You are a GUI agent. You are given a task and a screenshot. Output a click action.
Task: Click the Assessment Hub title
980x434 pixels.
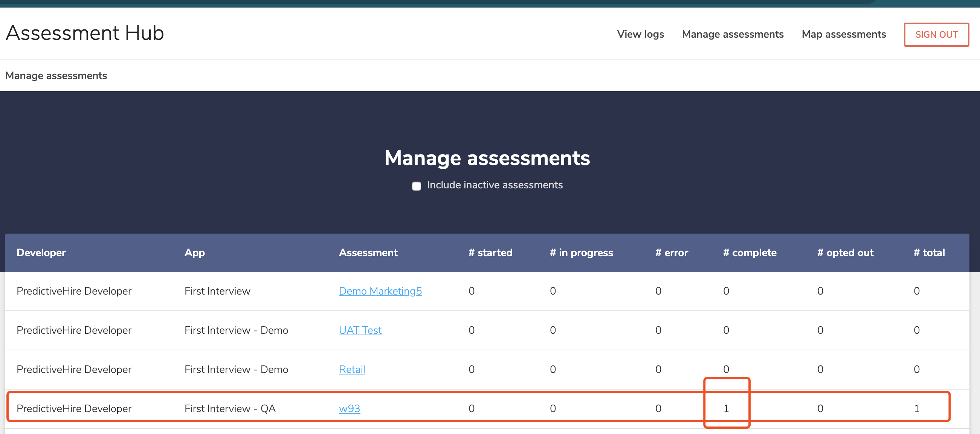point(85,33)
